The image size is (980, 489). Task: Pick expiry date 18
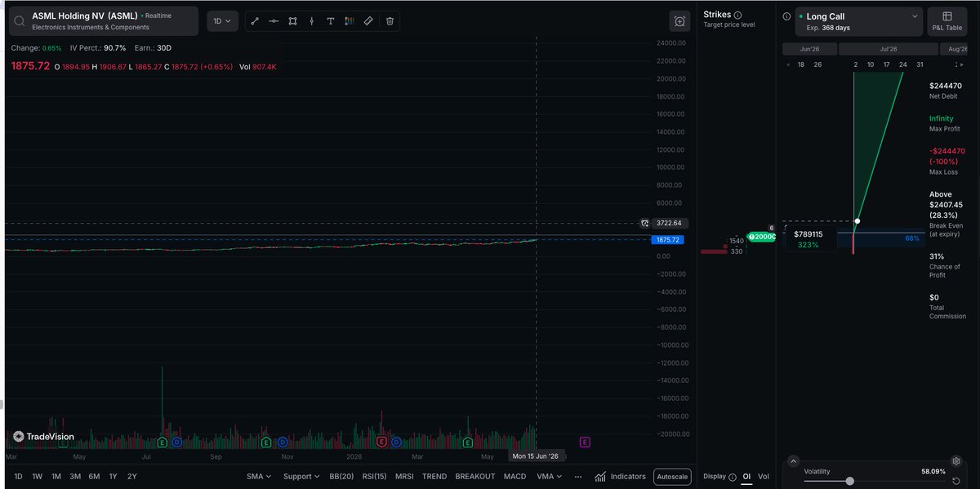(x=801, y=64)
